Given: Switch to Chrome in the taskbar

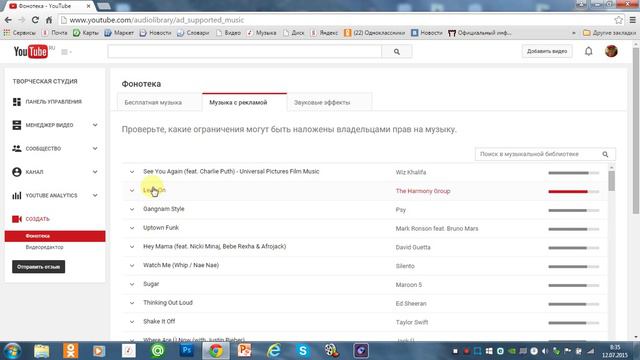Looking at the screenshot, I should (x=216, y=351).
